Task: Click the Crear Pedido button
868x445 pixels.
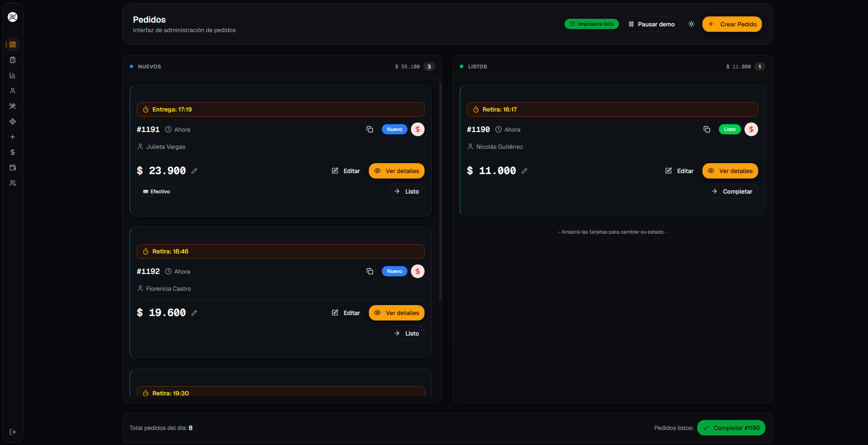Action: click(732, 24)
